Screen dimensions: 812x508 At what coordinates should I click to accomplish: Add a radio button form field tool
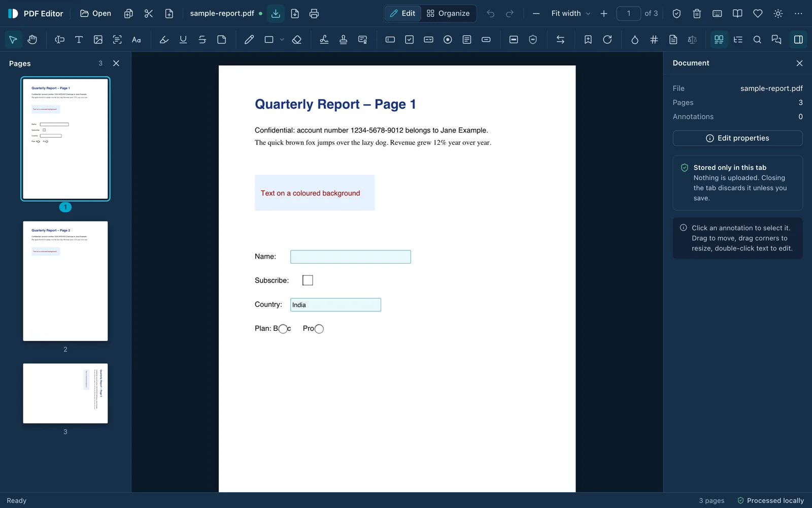click(x=448, y=40)
